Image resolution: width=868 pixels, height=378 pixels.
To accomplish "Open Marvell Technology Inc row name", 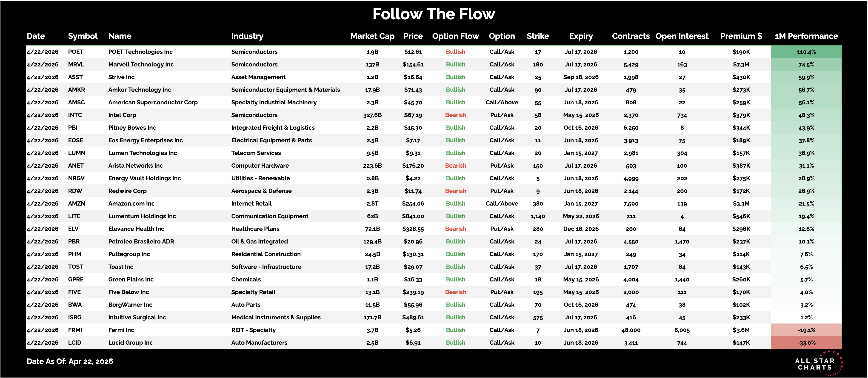I will click(141, 64).
